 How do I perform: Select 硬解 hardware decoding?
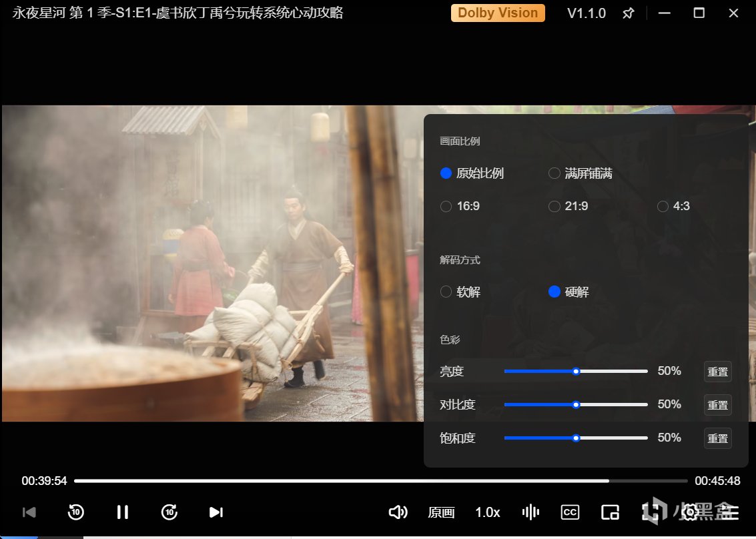pos(569,292)
